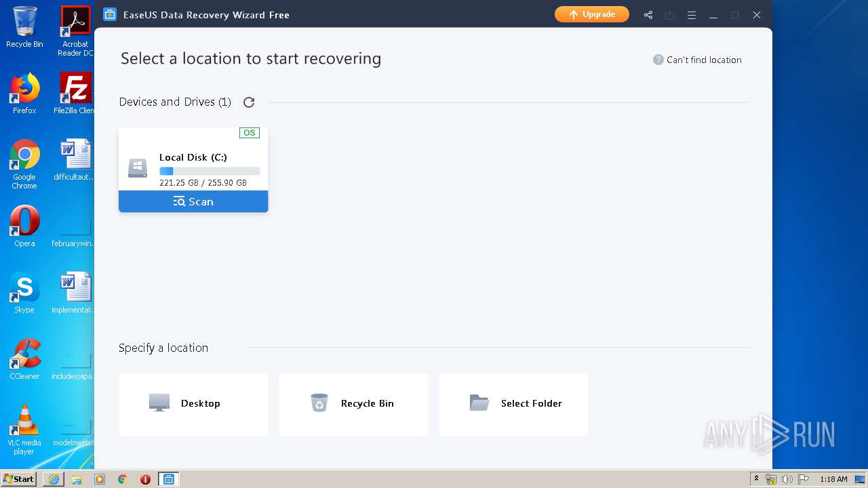The height and width of the screenshot is (488, 868).
Task: Select the Google Chrome desktop shortcut
Action: pos(24,164)
